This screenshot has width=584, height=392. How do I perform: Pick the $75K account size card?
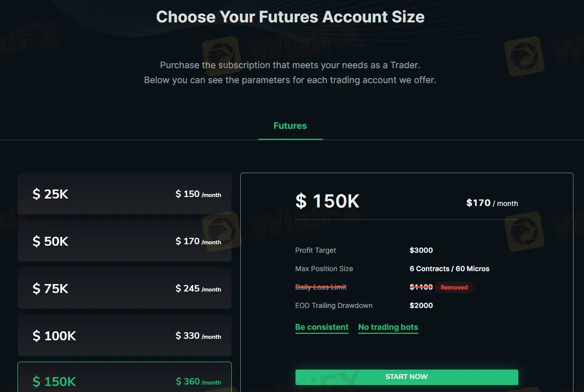124,289
